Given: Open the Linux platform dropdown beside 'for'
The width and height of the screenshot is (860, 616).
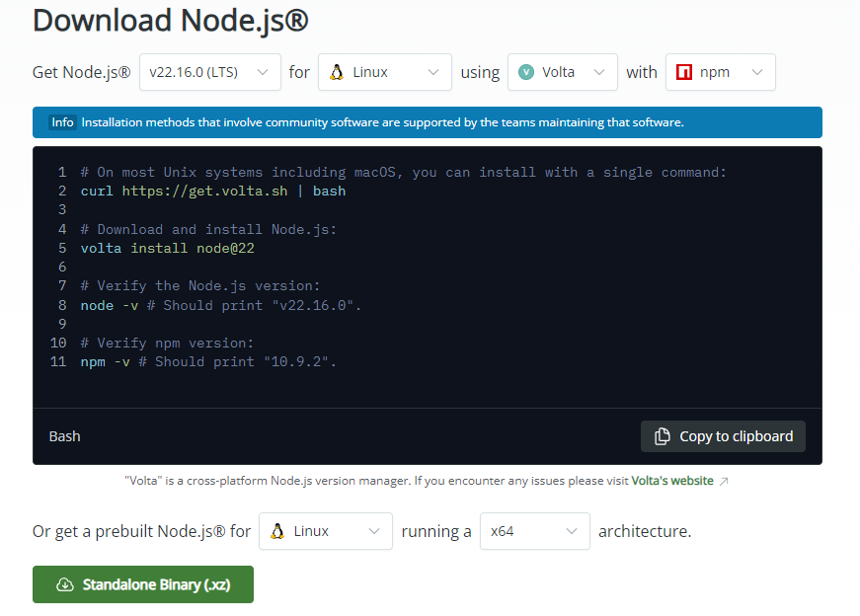Looking at the screenshot, I should point(385,72).
